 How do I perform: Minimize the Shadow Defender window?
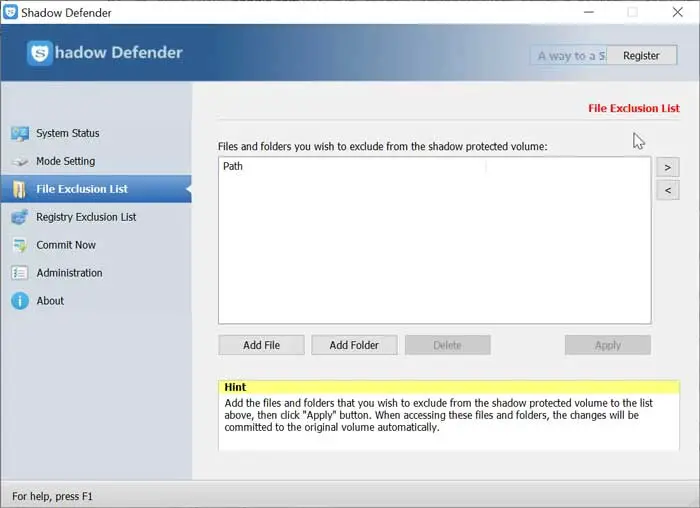point(589,12)
